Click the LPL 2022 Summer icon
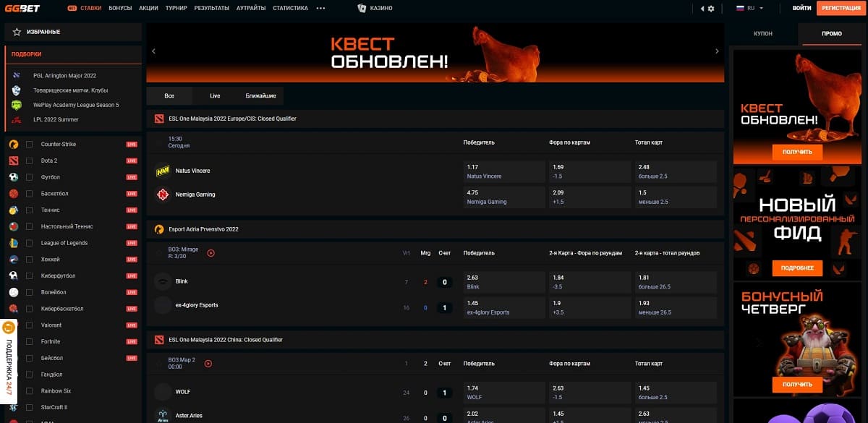The image size is (868, 423). (17, 119)
